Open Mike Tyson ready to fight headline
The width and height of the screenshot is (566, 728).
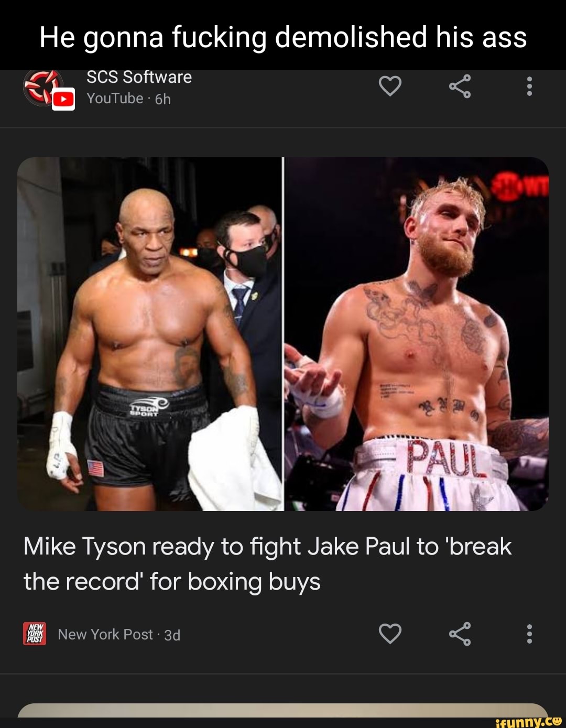tap(267, 564)
